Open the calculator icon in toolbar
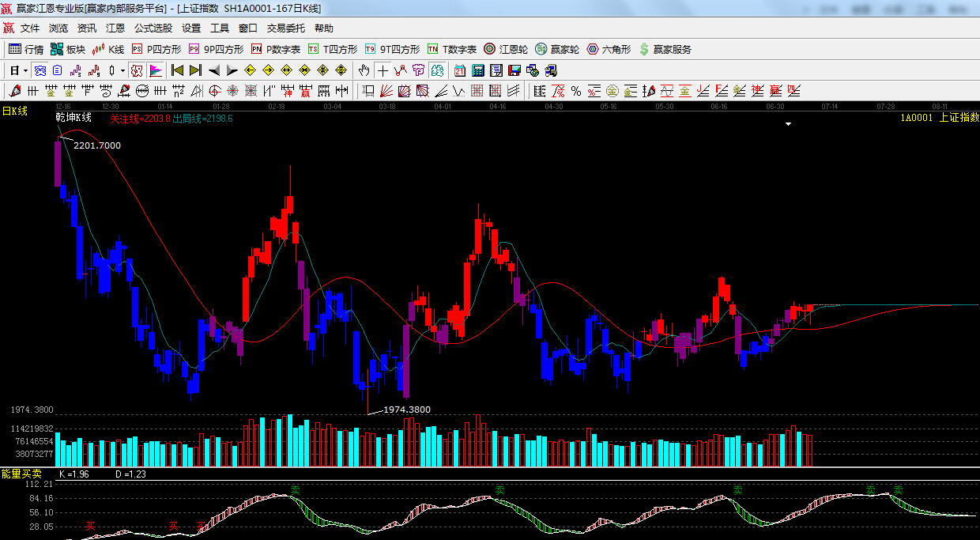 tap(477, 70)
